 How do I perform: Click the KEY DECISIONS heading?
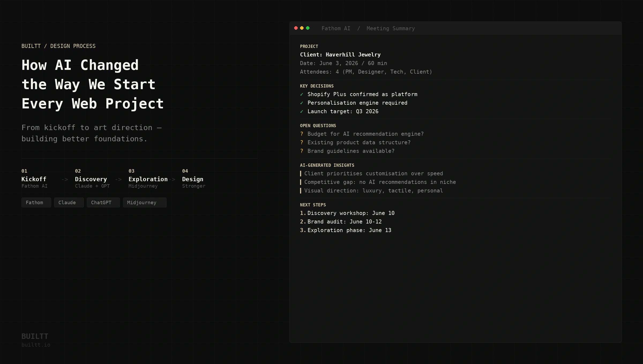point(317,86)
